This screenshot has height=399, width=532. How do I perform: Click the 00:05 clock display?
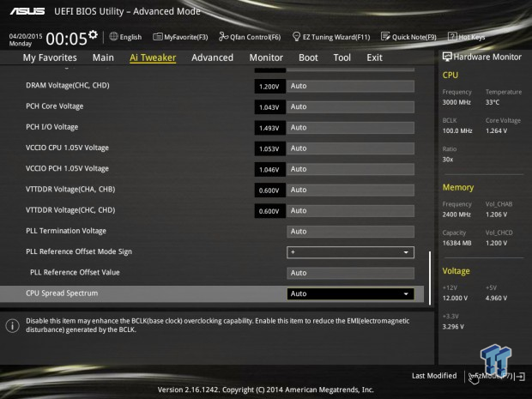[67, 39]
